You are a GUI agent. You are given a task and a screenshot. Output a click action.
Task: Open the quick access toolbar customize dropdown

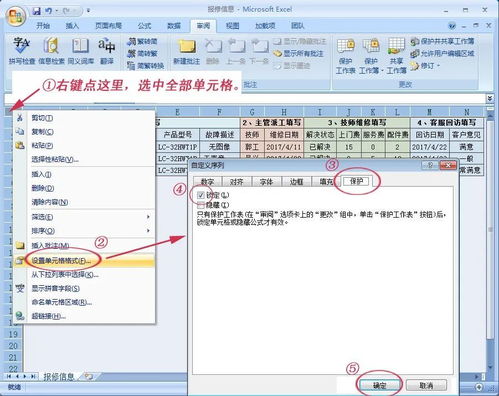pyautogui.click(x=88, y=11)
